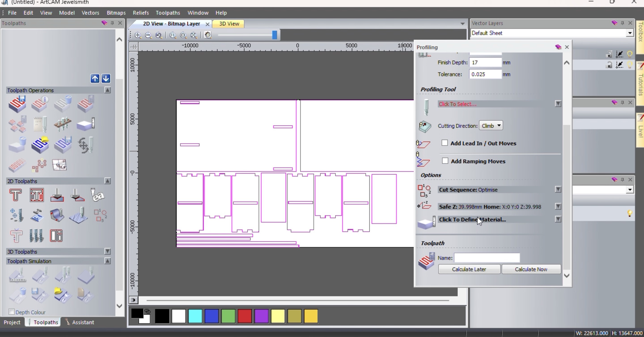
Task: Enable Add Lead In / Out Moves
Action: [445, 143]
